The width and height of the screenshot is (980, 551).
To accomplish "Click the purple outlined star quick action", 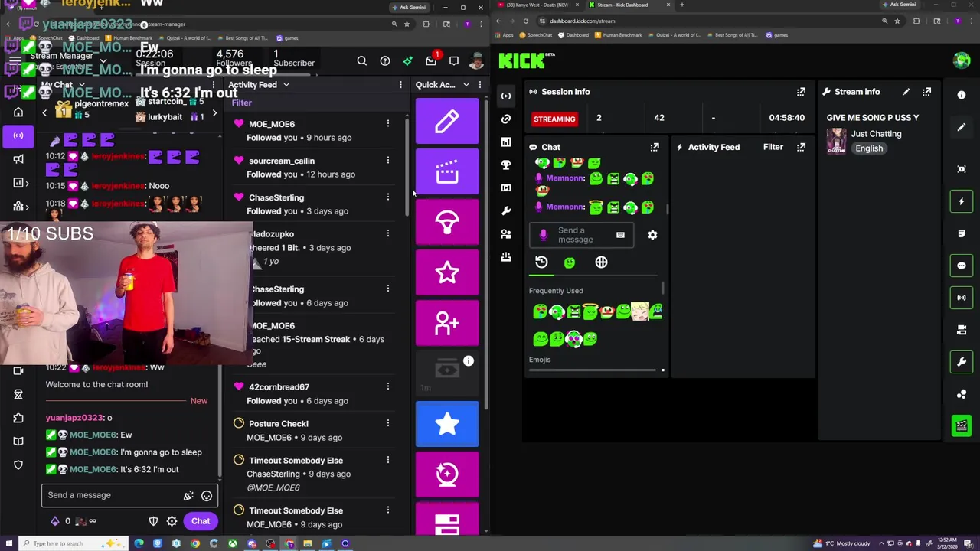I will click(x=447, y=272).
